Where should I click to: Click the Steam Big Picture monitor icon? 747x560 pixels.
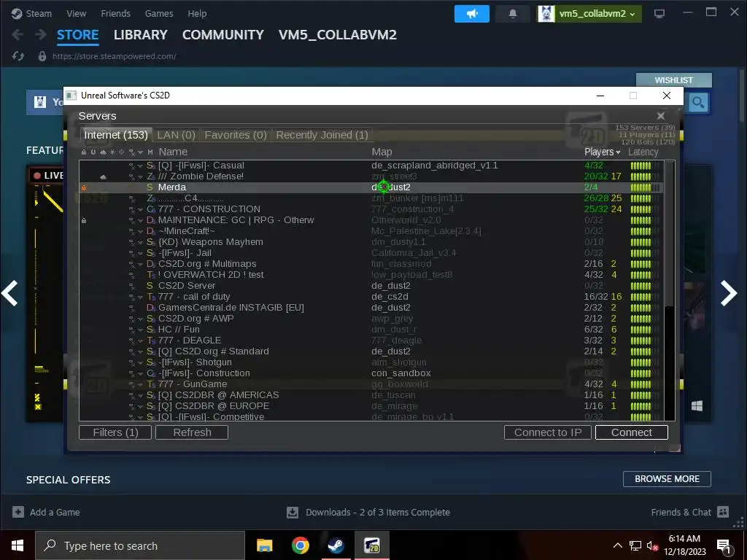pyautogui.click(x=659, y=14)
